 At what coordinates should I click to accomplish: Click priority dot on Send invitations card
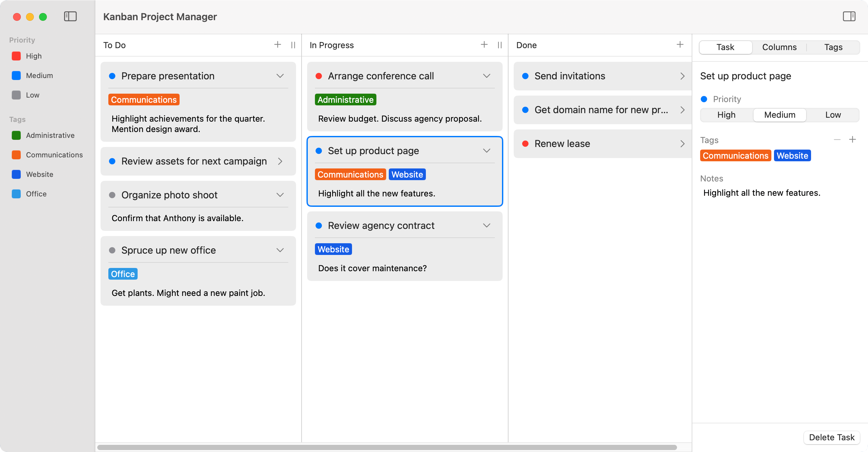pyautogui.click(x=525, y=76)
